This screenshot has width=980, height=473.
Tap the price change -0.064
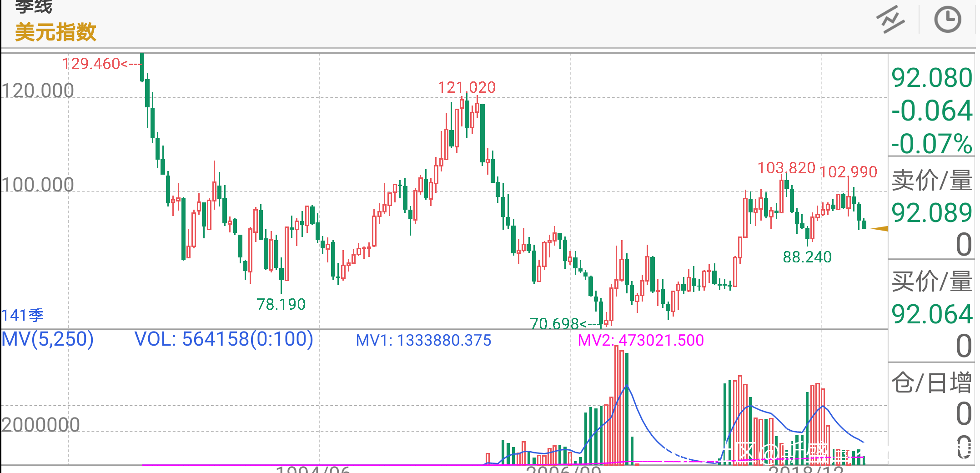(x=932, y=111)
